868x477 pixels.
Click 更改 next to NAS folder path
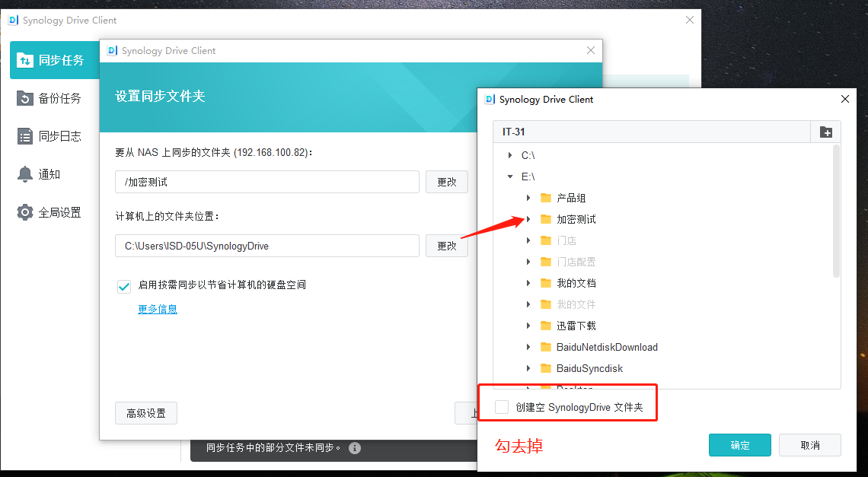coord(447,182)
